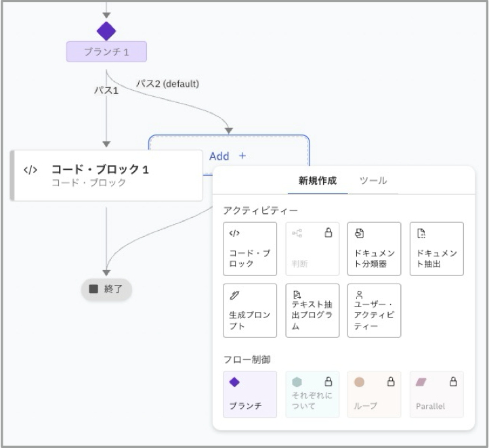The image size is (489, 448).
Task: Add a コード・ブロック activity tile
Action: pos(250,249)
